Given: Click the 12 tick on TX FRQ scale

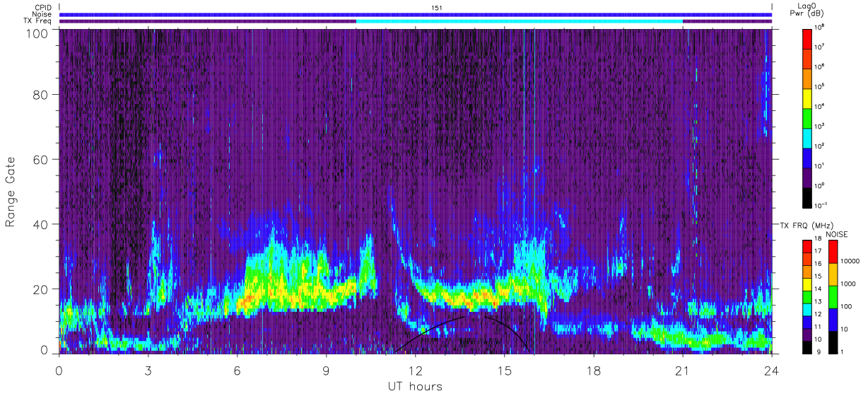Looking at the screenshot, I should [x=819, y=314].
